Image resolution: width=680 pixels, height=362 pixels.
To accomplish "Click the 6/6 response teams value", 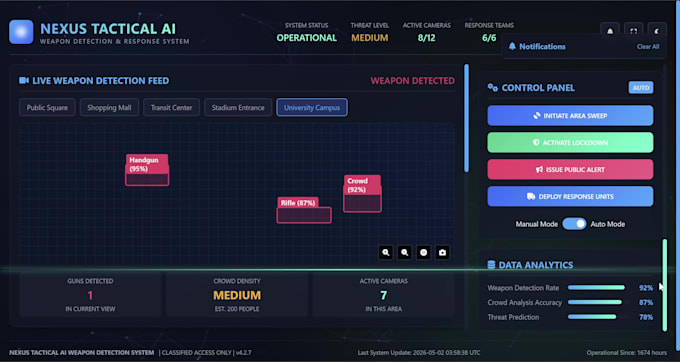I will pos(489,38).
